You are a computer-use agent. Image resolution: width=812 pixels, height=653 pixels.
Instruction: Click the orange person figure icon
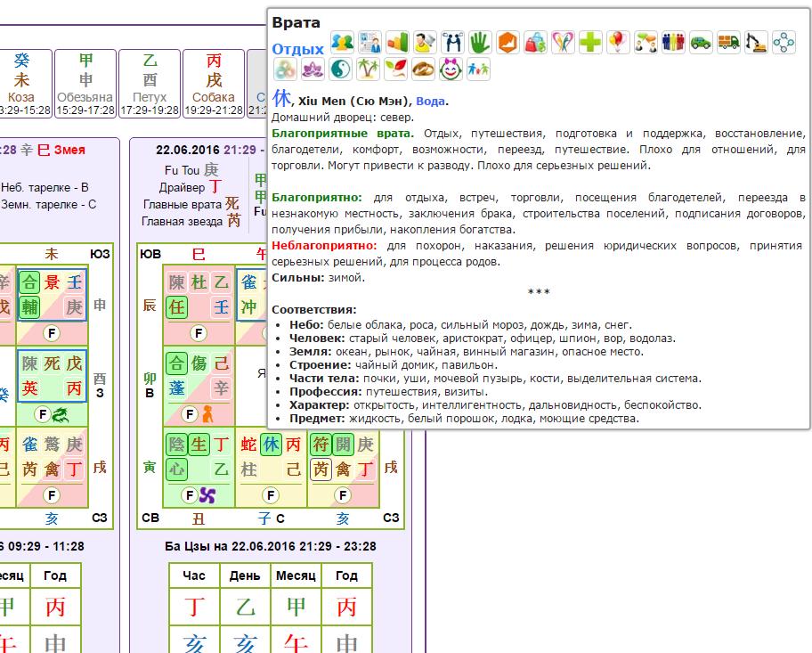(207, 414)
